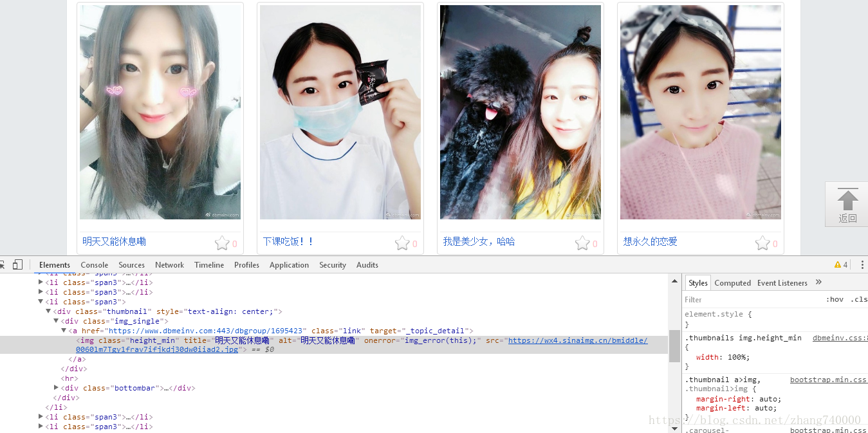Expand the div class="bottombar" node
Screen dimensions: 868x433
56,388
